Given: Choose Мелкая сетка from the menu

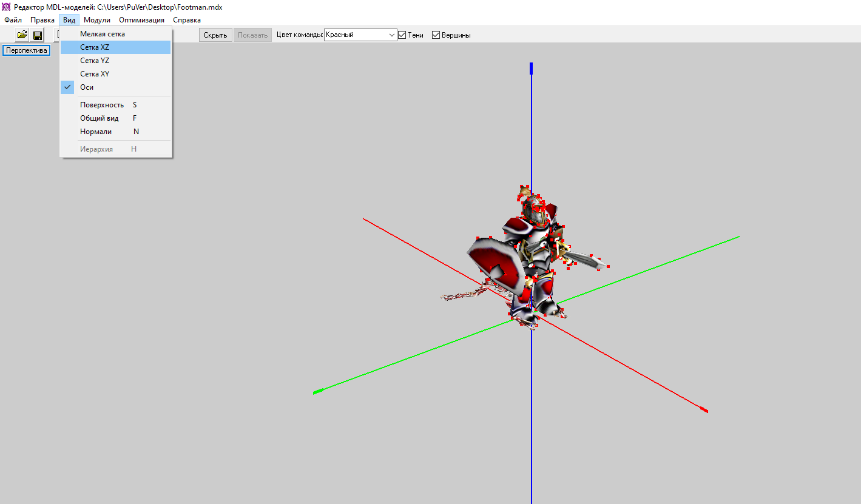Looking at the screenshot, I should (x=115, y=34).
